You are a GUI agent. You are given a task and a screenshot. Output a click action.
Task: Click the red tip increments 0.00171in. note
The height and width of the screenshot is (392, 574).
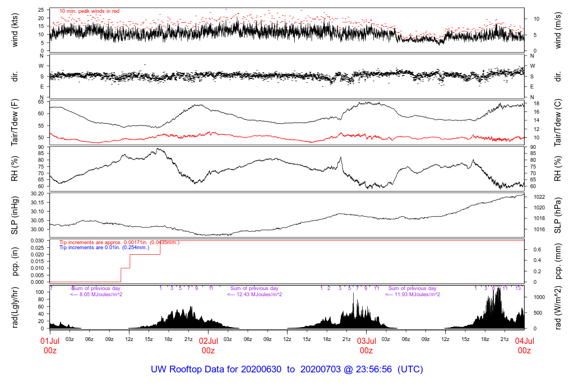(x=119, y=242)
